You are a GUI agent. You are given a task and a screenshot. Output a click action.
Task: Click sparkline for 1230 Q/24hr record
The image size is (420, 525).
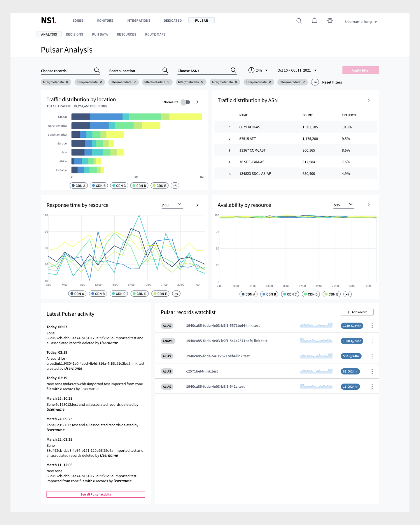(x=316, y=325)
